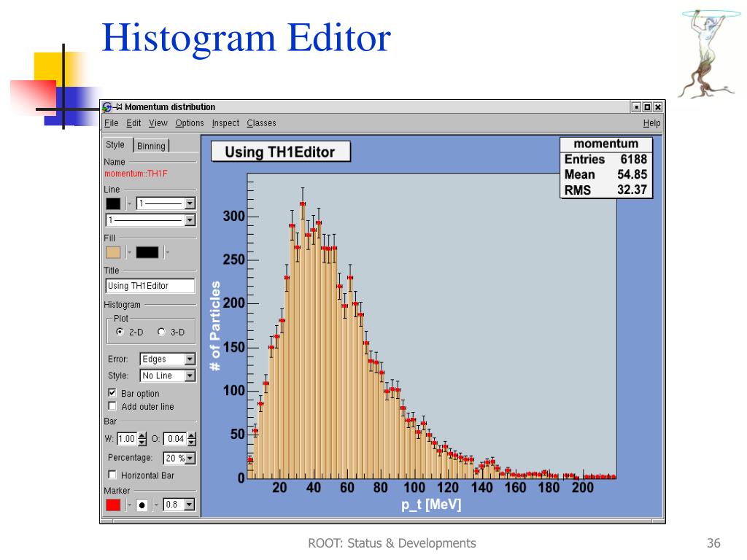
Task: Open the Classes menu
Action: click(x=261, y=123)
